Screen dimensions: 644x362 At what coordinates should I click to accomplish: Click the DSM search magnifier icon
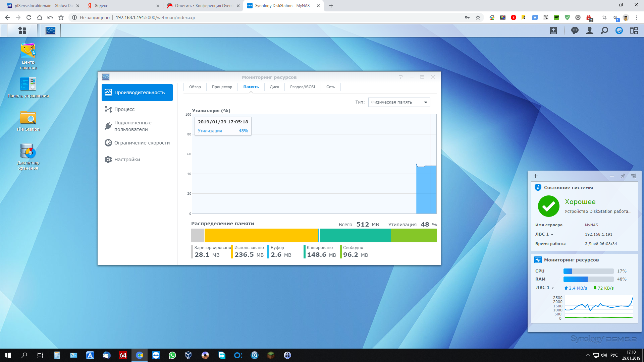[604, 31]
